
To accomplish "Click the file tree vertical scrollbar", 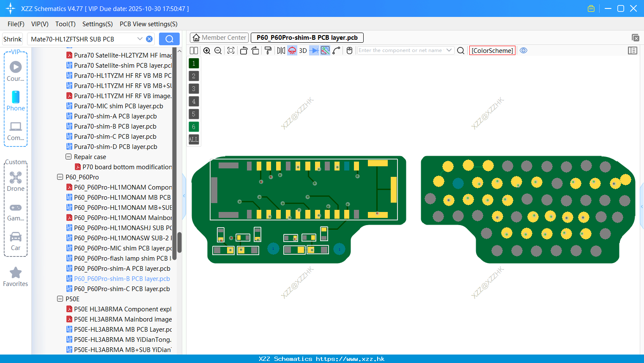I will pos(179,242).
